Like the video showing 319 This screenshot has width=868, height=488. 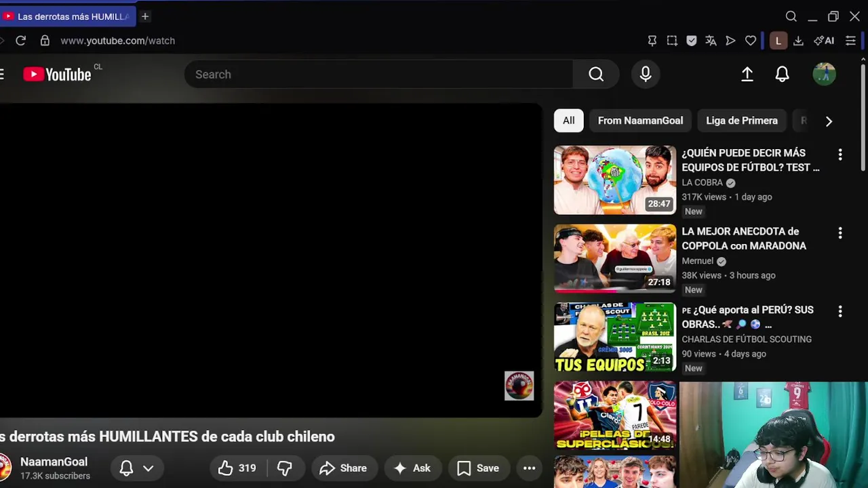tap(237, 468)
